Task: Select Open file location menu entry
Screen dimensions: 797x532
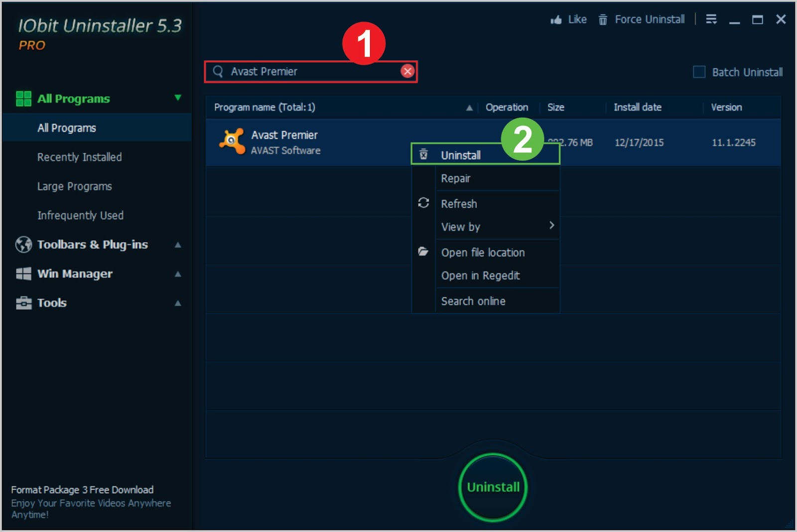Action: click(x=485, y=252)
